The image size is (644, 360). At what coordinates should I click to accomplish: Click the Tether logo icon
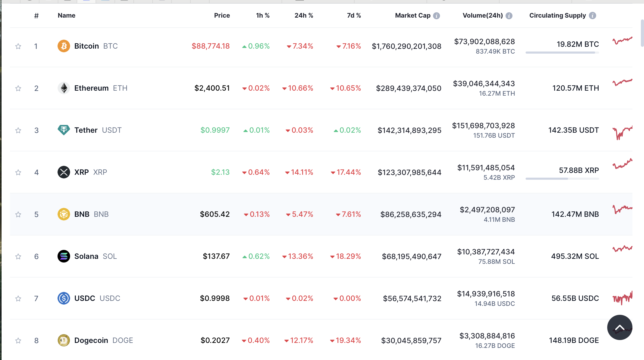(64, 130)
